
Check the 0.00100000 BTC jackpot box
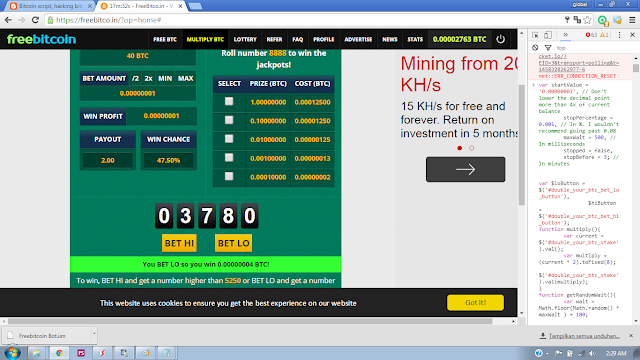click(229, 158)
